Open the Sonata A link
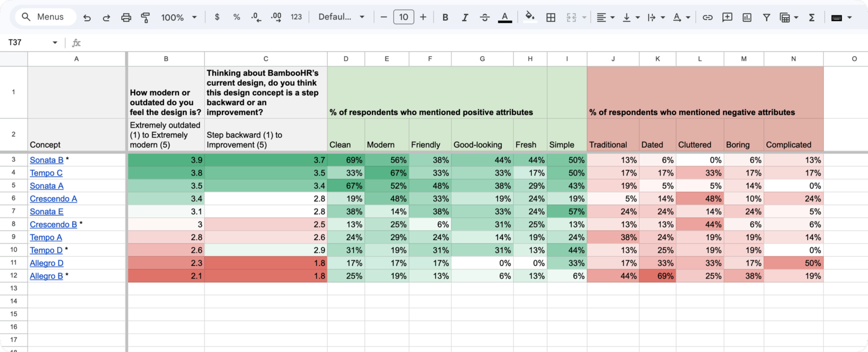Screen dimensions: 868x352 (x=46, y=186)
